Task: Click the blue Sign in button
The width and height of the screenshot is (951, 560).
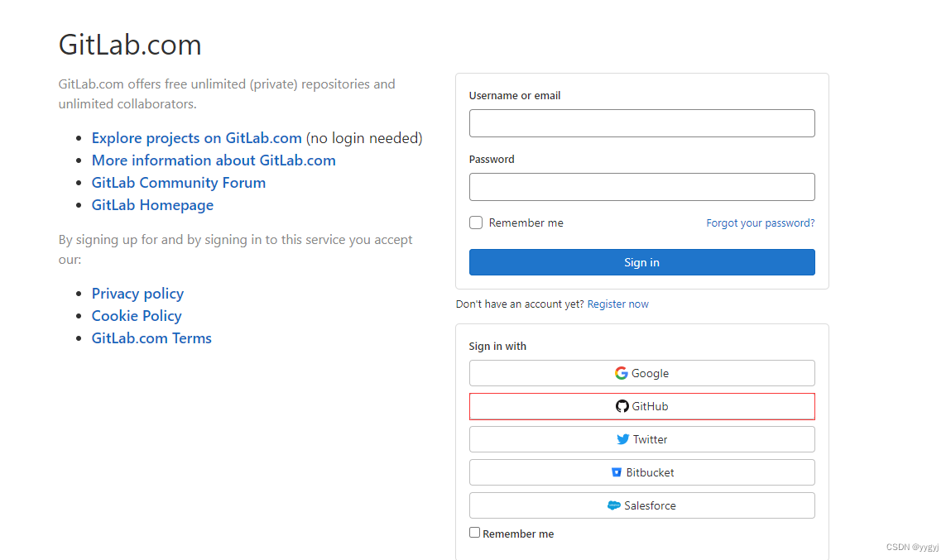Action: (x=641, y=262)
